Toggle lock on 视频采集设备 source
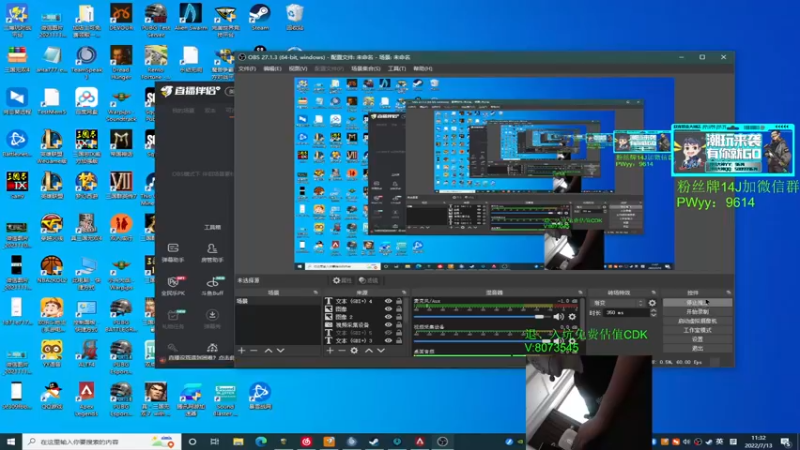 [x=399, y=324]
